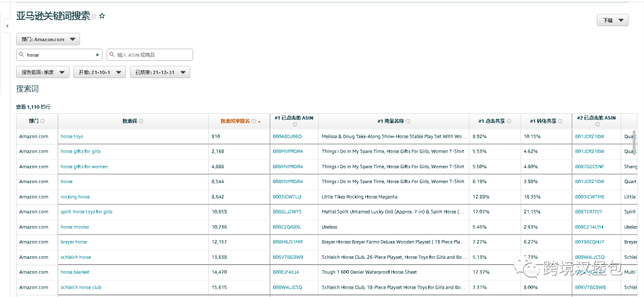
Task: Click info icon in #1 转化共享 header
Action: (561, 121)
